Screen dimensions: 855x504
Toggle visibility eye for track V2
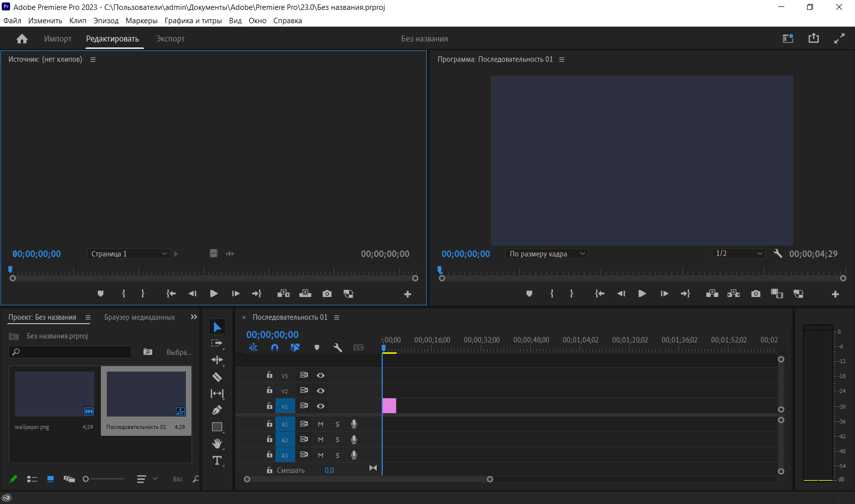tap(320, 391)
